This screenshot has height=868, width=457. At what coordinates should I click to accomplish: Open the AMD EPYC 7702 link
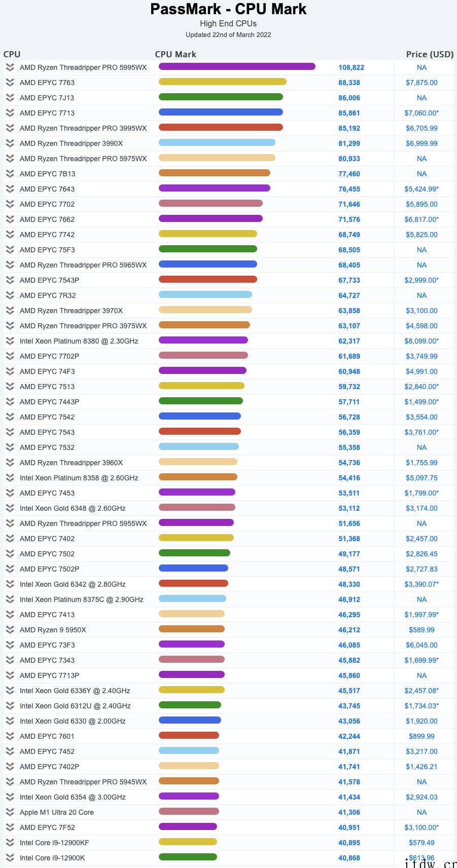47,204
